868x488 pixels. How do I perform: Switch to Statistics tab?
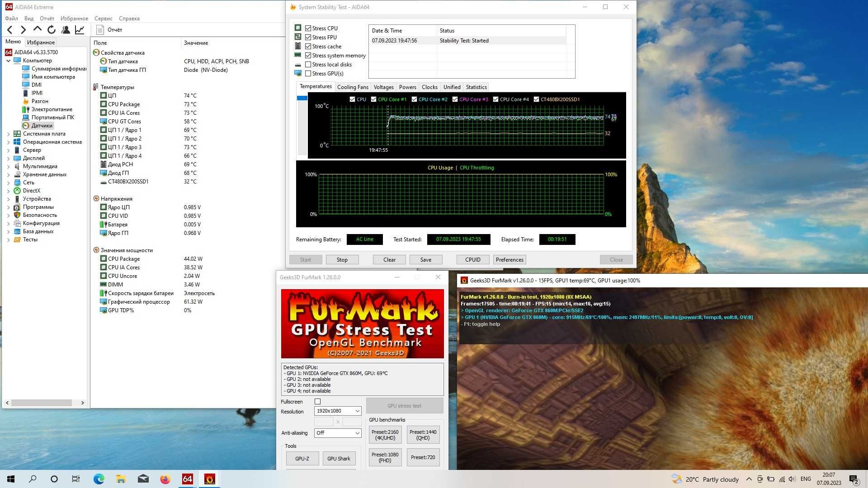[476, 87]
